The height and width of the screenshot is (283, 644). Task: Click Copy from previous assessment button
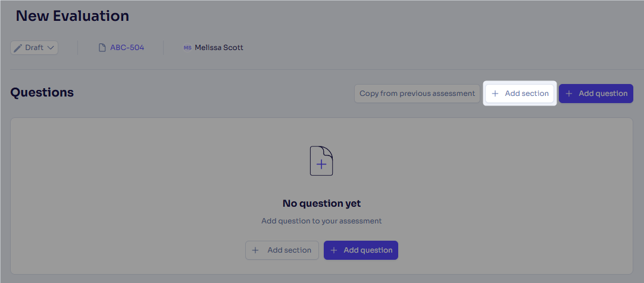point(417,94)
